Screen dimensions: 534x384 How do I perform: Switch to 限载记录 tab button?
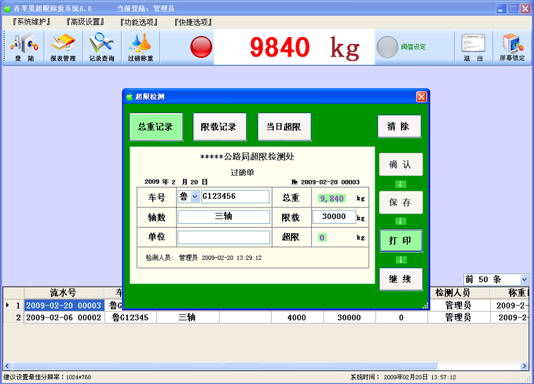(219, 127)
